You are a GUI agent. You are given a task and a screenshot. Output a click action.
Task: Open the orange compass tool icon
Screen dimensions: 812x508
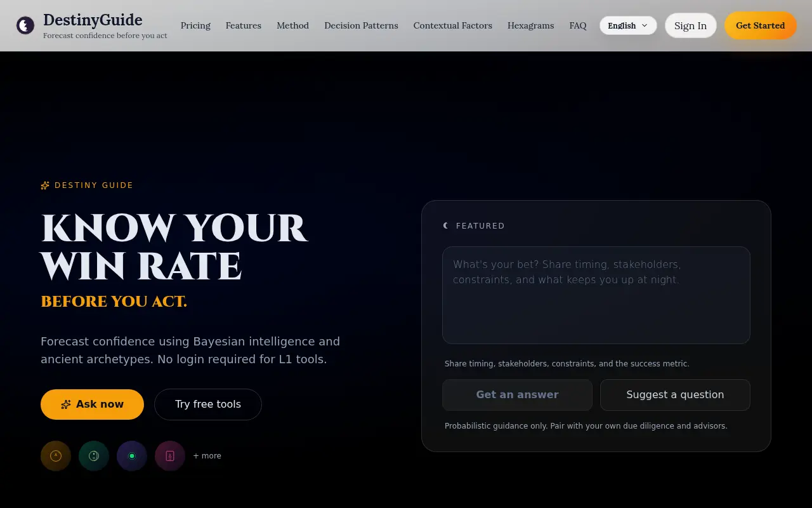[56, 456]
